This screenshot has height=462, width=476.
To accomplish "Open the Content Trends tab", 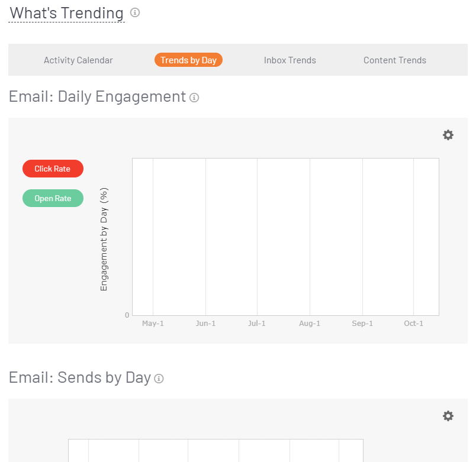I will pyautogui.click(x=395, y=60).
